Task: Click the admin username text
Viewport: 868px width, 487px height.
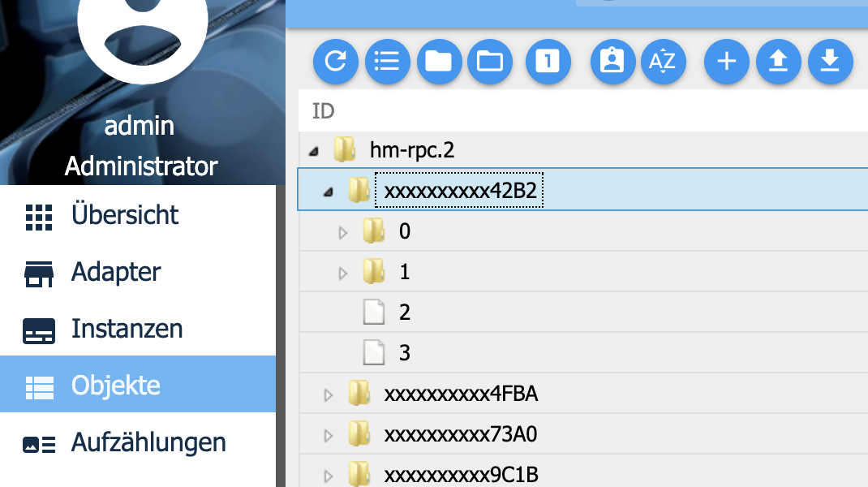Action: coord(139,126)
